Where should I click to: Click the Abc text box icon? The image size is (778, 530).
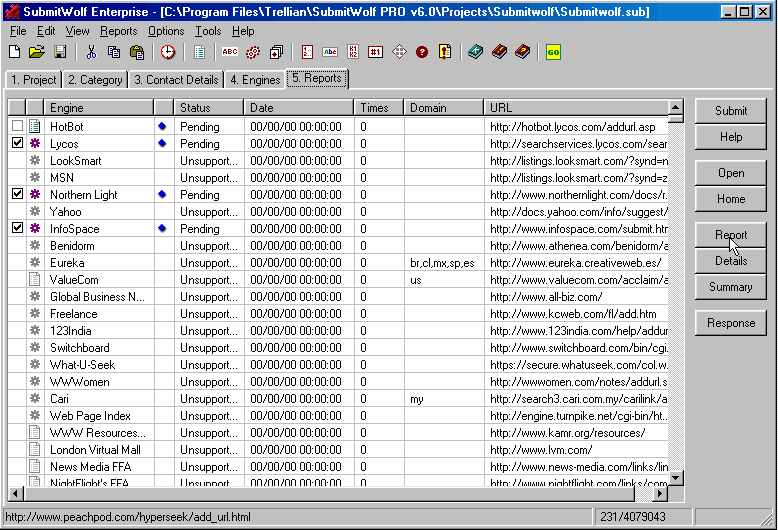pyautogui.click(x=330, y=52)
